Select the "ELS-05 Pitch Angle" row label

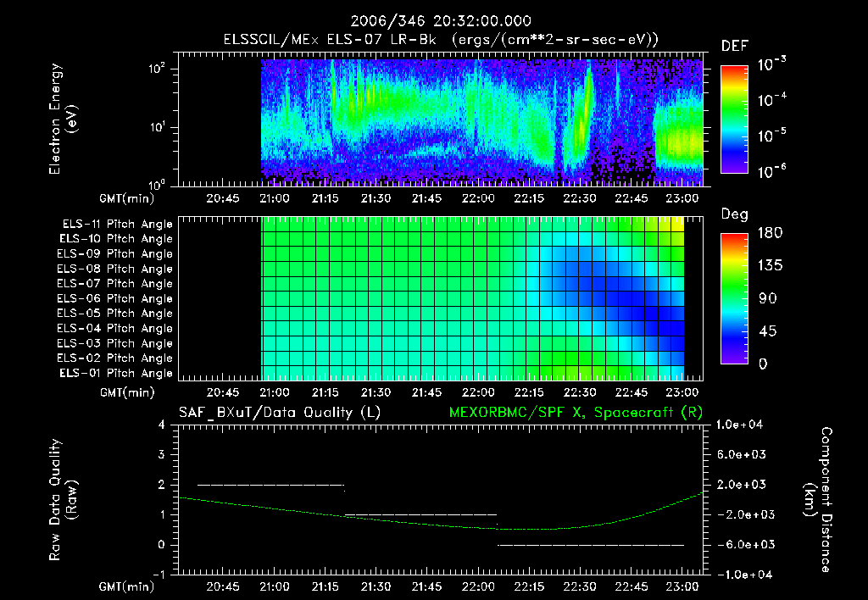click(114, 314)
